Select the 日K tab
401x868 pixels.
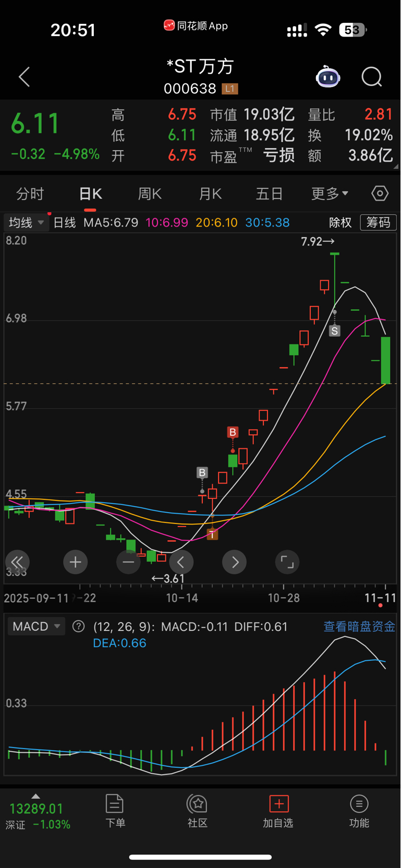point(90,194)
